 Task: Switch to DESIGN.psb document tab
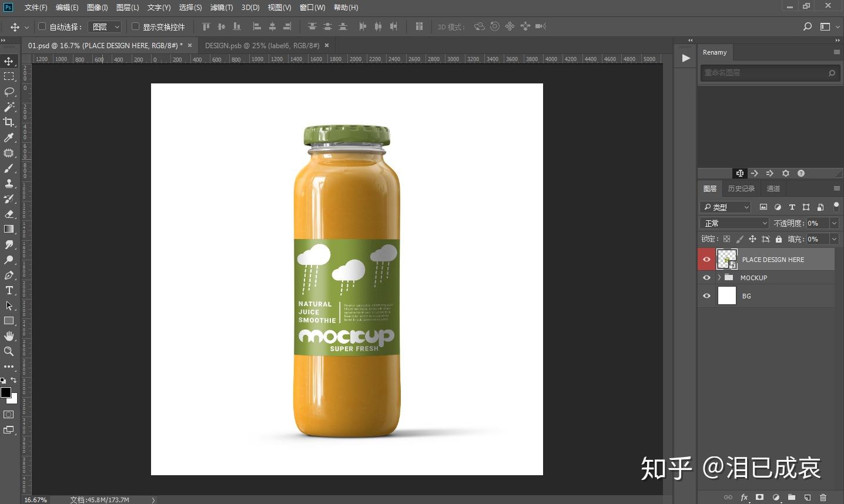pos(262,45)
